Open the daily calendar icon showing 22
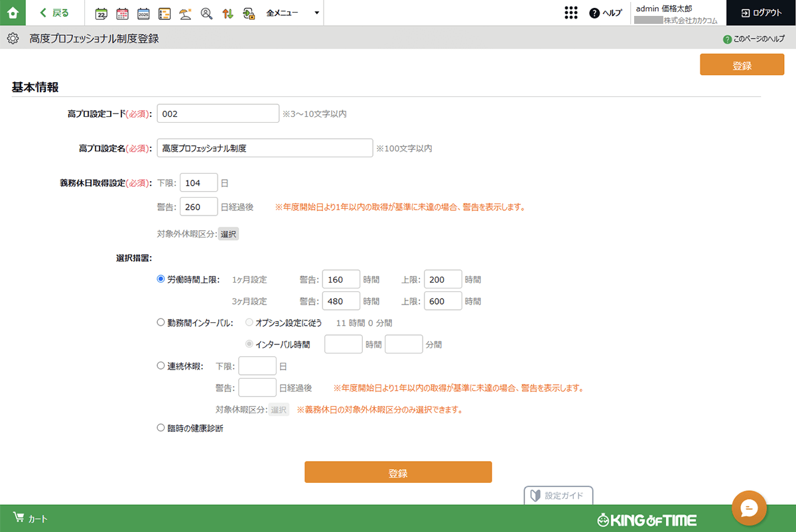 click(x=101, y=13)
